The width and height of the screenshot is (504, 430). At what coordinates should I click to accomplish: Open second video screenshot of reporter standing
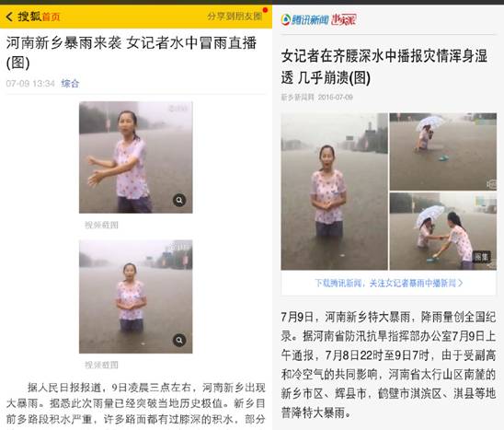coord(136,296)
